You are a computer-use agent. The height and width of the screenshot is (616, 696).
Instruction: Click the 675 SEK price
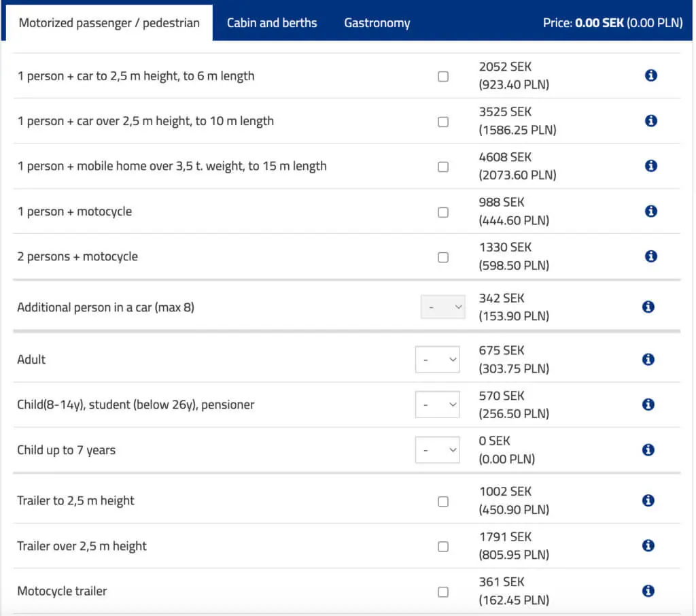coord(501,350)
